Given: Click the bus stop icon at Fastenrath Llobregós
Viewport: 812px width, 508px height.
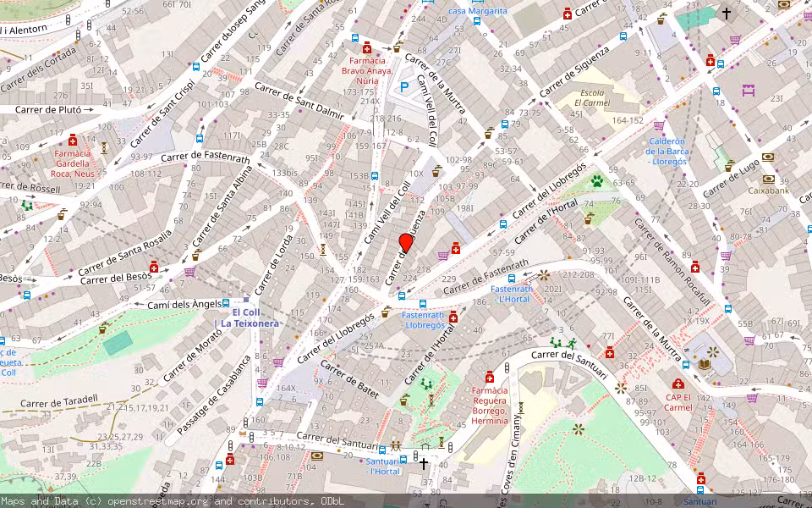Looking at the screenshot, I should 423,304.
